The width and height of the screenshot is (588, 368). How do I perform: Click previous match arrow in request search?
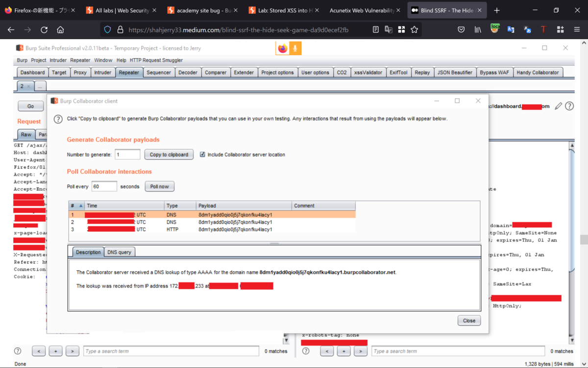(x=39, y=351)
